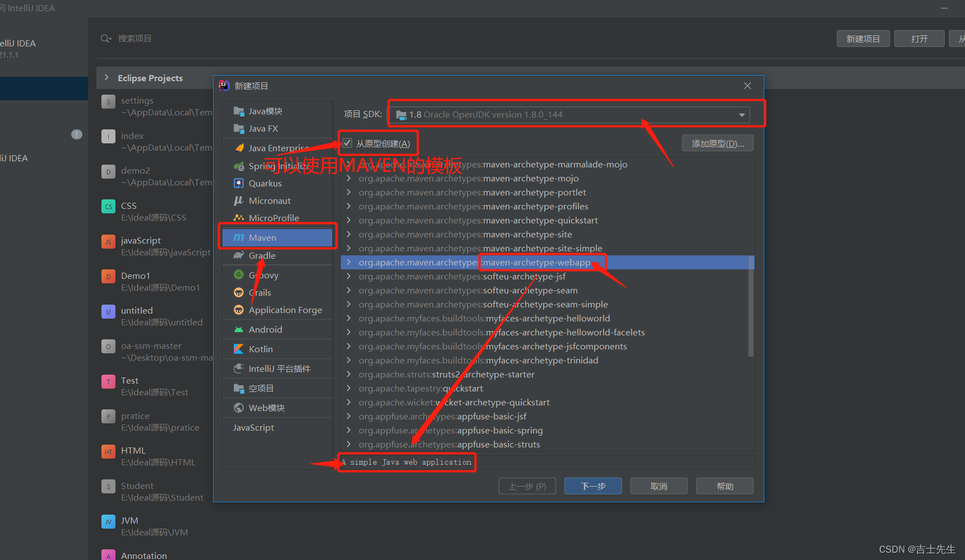Click the CSS project icon in welcome list
The height and width of the screenshot is (560, 965).
coord(108,207)
